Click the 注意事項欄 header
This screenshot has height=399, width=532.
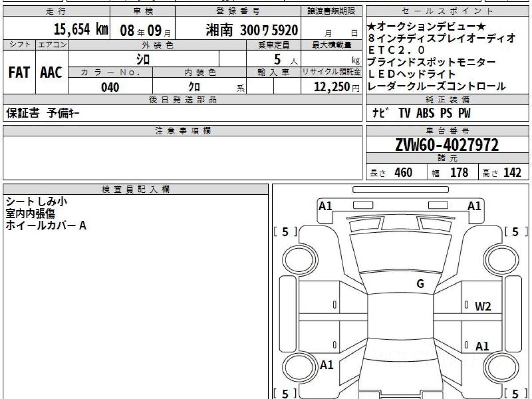click(x=183, y=131)
